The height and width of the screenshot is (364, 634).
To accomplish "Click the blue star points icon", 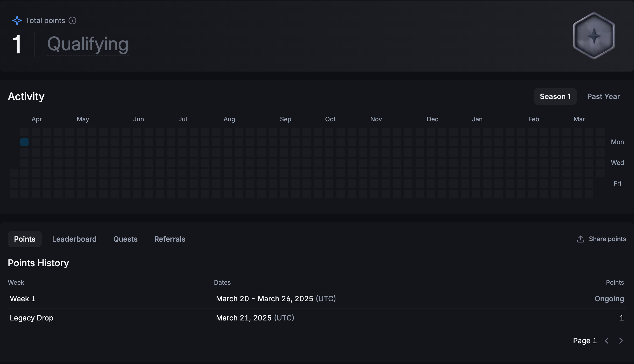I will [17, 20].
